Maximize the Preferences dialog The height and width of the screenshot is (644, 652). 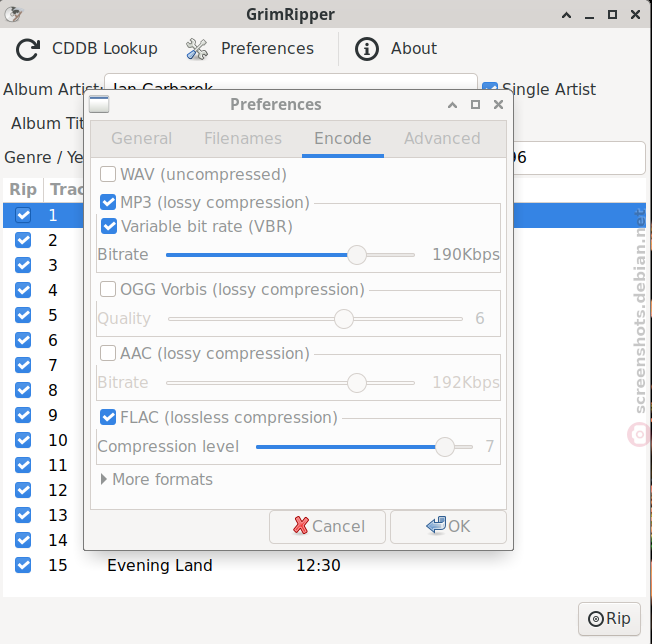coord(475,104)
